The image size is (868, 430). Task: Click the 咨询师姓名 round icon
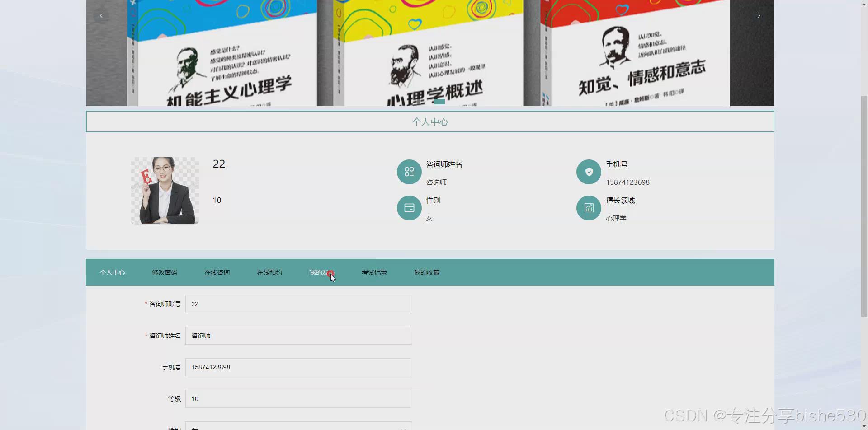pyautogui.click(x=409, y=172)
